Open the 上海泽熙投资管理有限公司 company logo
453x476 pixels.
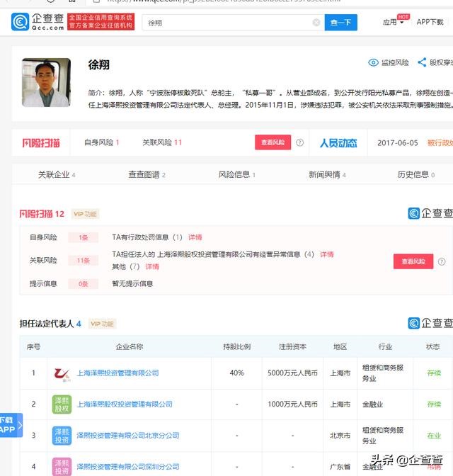[62, 373]
